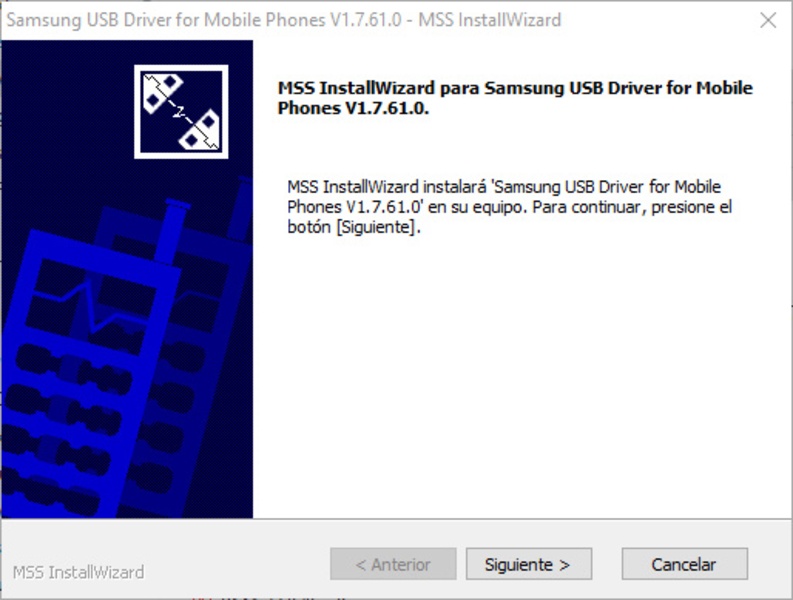This screenshot has width=793, height=600.
Task: Click the empty white area below the description
Action: coord(521,379)
